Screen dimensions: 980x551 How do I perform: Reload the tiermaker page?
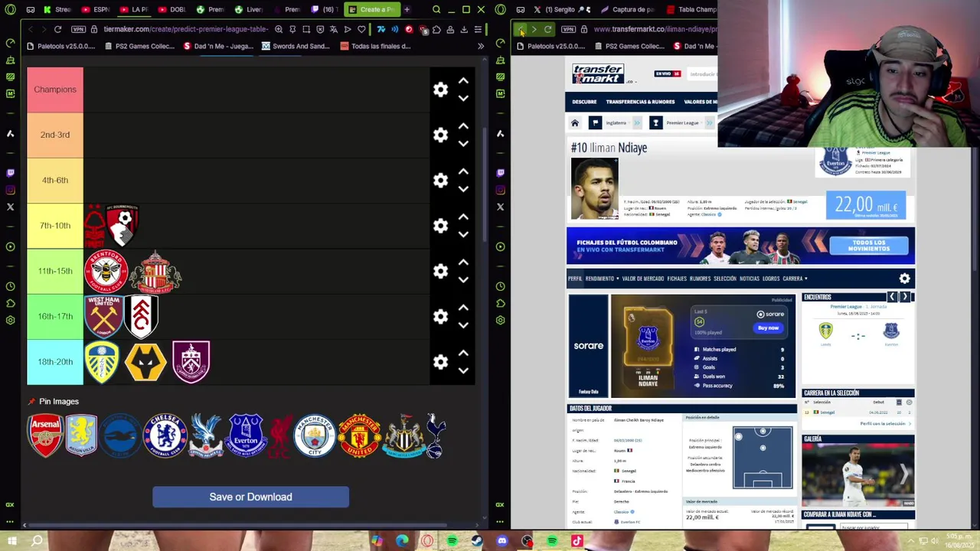[57, 29]
